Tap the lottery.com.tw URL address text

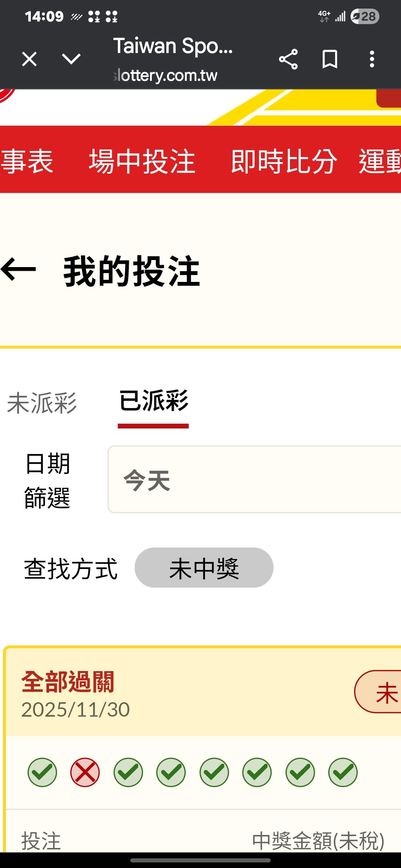coord(166,76)
